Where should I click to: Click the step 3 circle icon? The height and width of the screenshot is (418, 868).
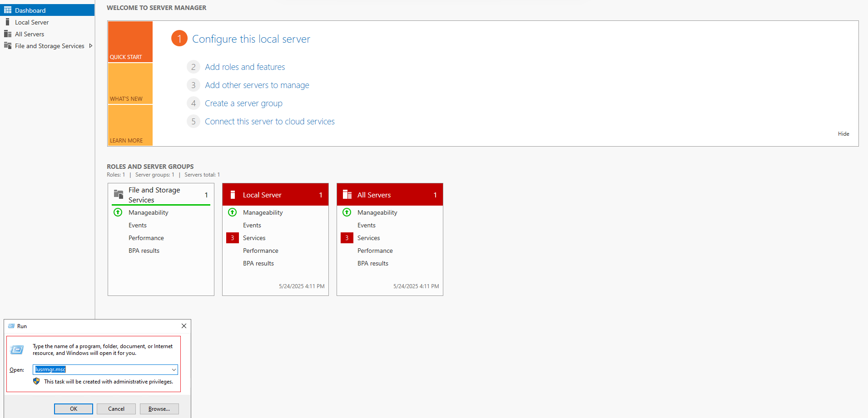pos(193,85)
